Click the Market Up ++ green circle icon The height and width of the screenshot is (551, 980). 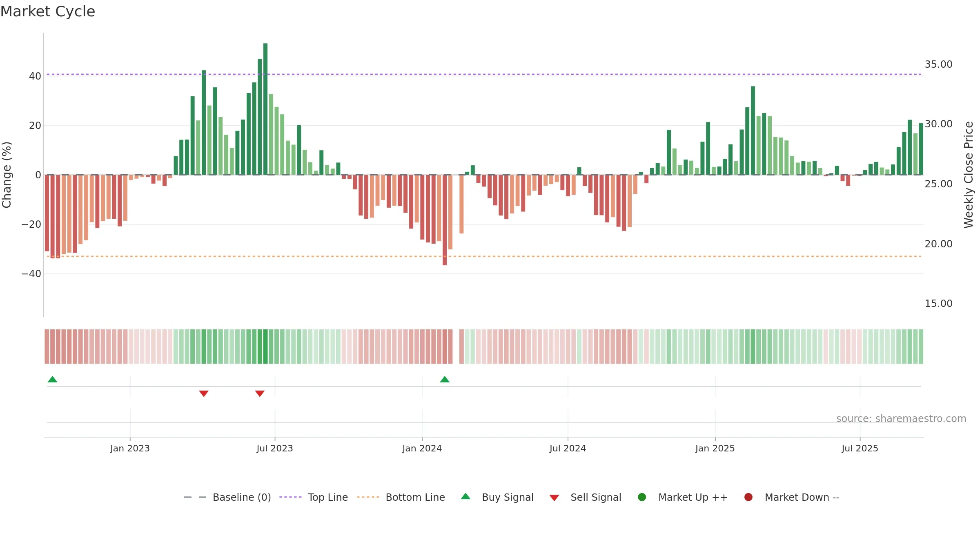pos(642,497)
